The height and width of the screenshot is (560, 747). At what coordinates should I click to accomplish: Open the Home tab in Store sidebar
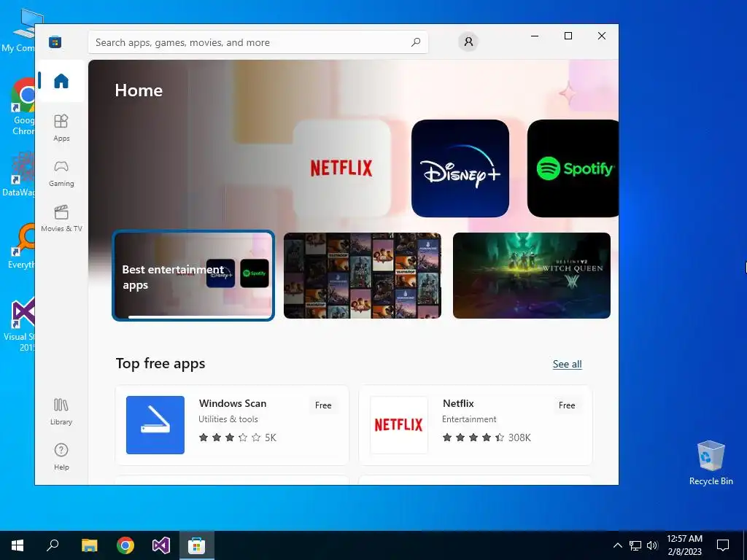(61, 81)
